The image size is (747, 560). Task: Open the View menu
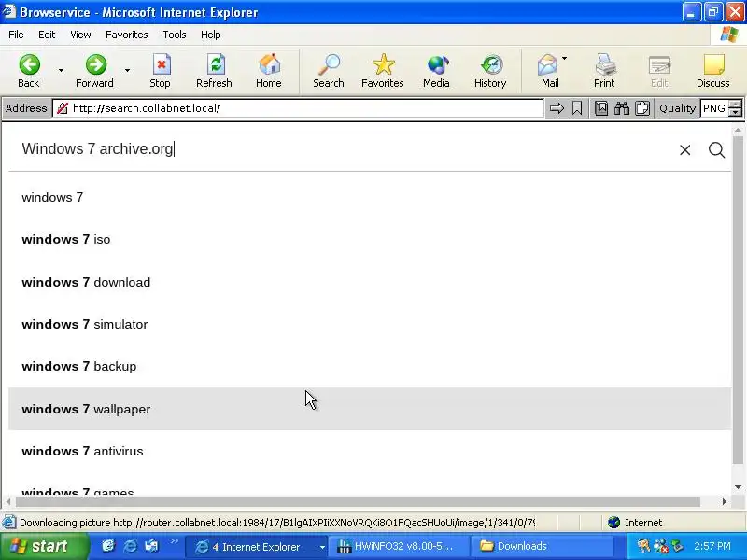coord(80,35)
